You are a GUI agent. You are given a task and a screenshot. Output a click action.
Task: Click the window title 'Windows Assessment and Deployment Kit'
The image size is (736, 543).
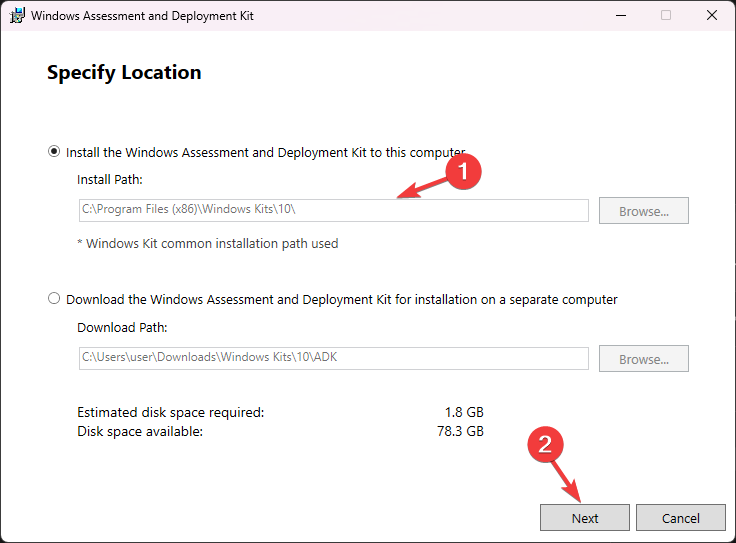tap(142, 16)
